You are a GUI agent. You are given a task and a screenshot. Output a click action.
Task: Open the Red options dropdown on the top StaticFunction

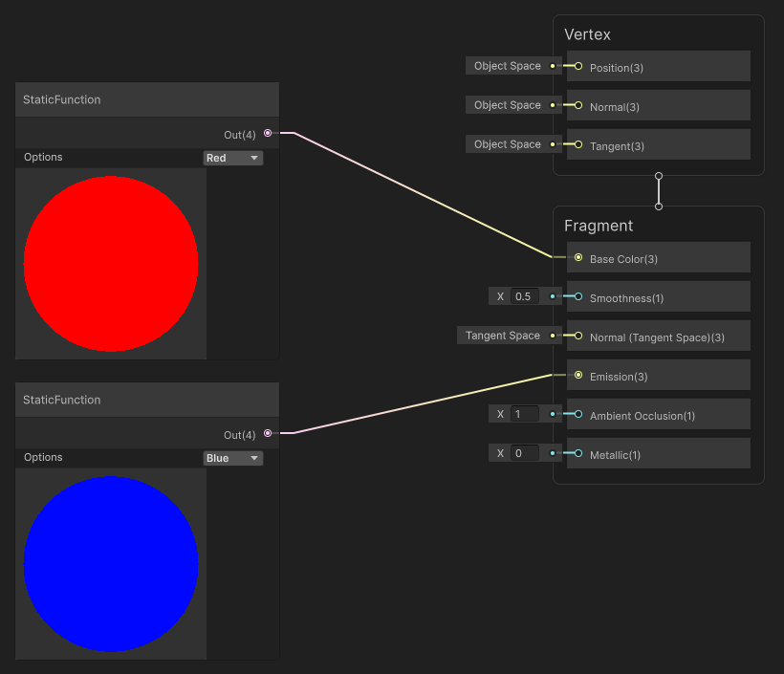(x=232, y=157)
